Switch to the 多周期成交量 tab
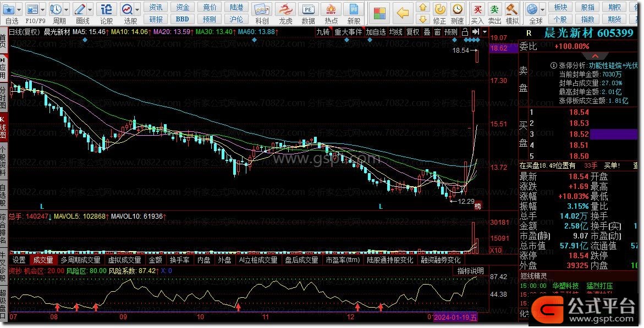The height and width of the screenshot is (328, 644). [80, 260]
